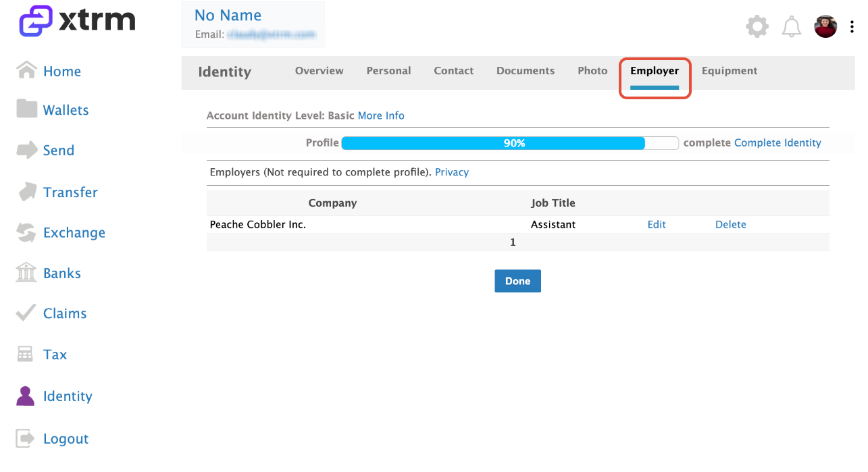
Task: Click the Account Identity Level: Basic text
Action: [280, 115]
